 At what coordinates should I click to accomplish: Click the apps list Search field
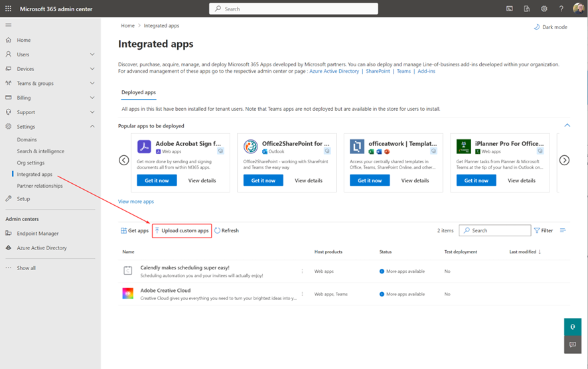(494, 231)
